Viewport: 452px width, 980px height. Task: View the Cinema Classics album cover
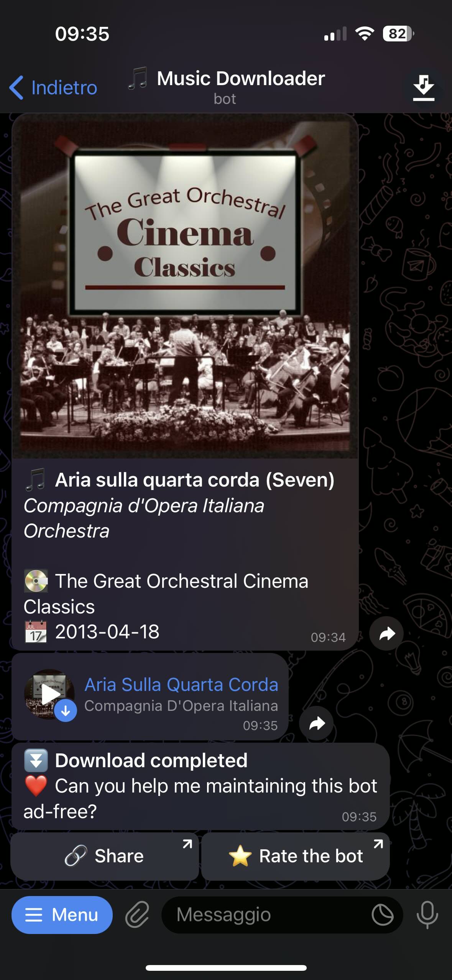[x=185, y=286]
